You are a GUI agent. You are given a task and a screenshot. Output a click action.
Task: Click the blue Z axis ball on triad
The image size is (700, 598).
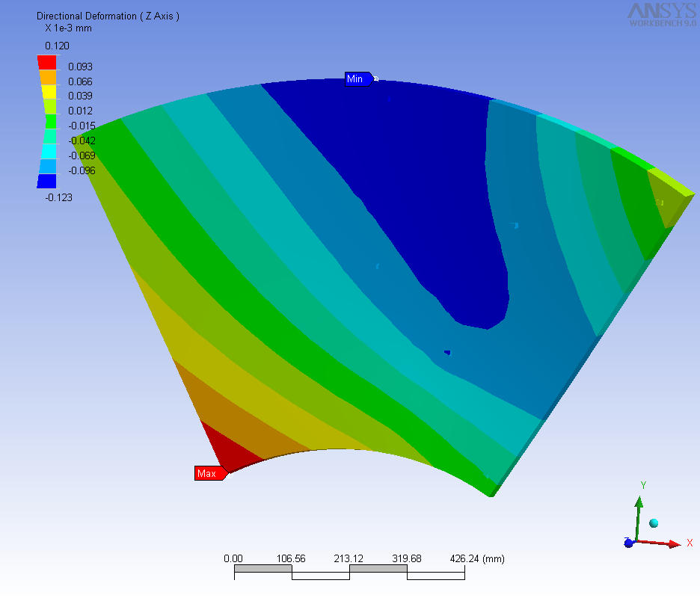[629, 543]
